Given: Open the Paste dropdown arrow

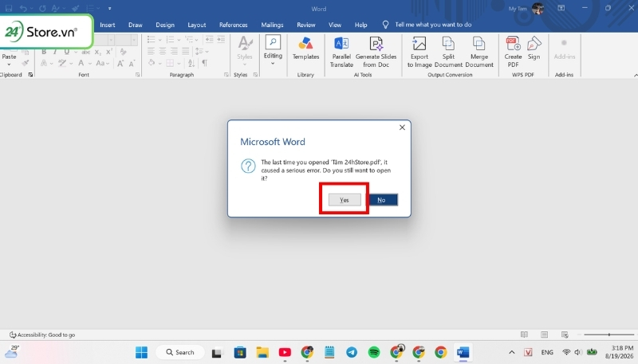Looking at the screenshot, I should click(9, 65).
